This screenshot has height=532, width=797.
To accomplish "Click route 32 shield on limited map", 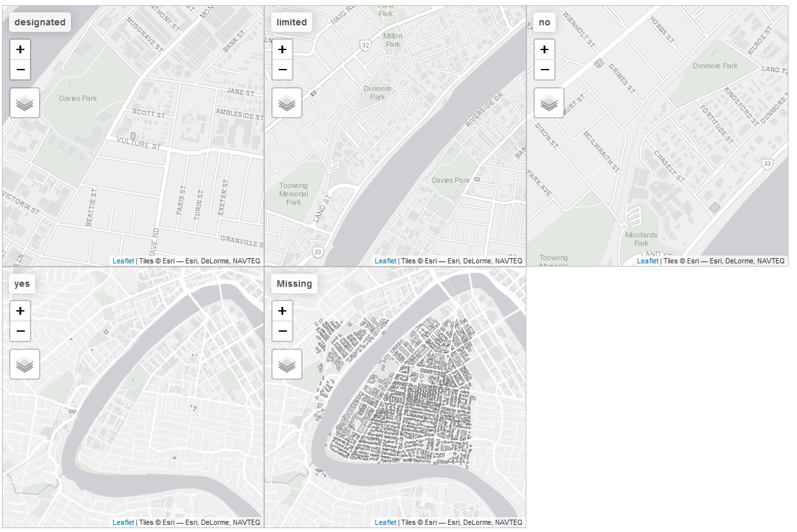I will pyautogui.click(x=366, y=45).
